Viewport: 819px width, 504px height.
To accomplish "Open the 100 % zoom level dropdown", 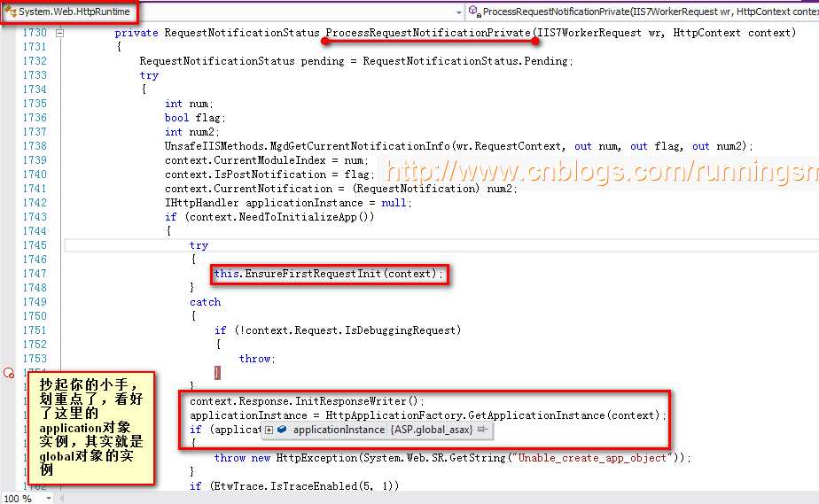I will pos(49,499).
